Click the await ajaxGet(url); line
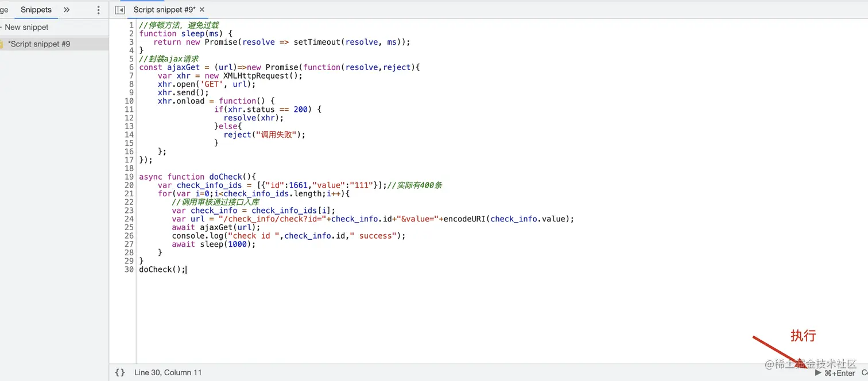Screen dimensions: 868x381 coord(216,227)
